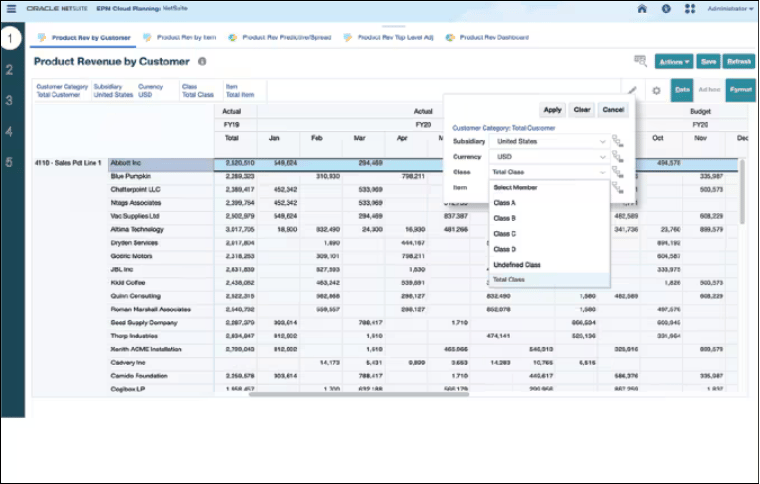Open the hamburger navigator menu
The image size is (760, 484).
tap(11, 9)
